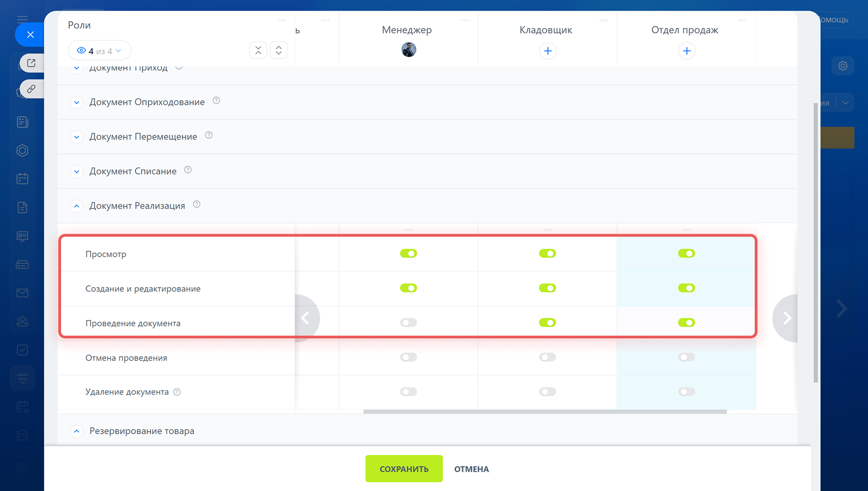The width and height of the screenshot is (868, 491).
Task: Click the horizontal scrollbar under the roles table
Action: (x=545, y=412)
